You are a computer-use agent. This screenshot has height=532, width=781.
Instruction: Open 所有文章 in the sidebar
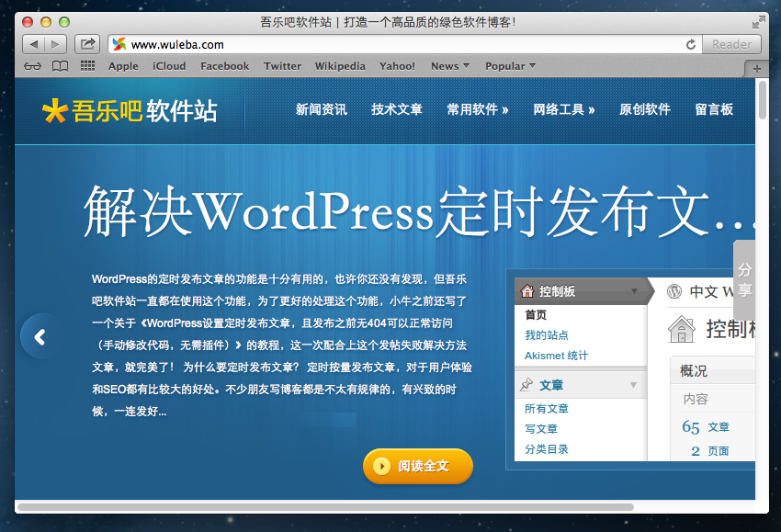coord(547,409)
